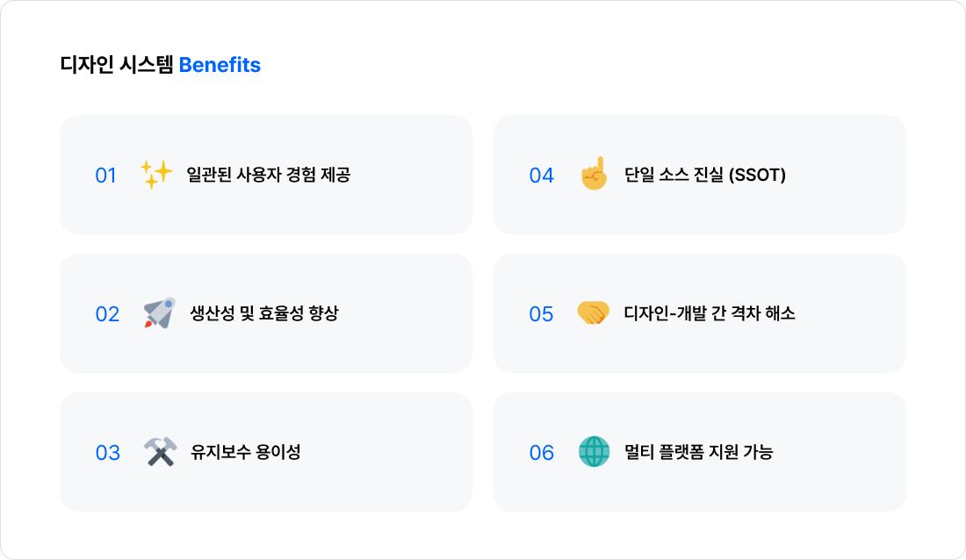
Task: Click the number 05 label
Action: pos(541,314)
